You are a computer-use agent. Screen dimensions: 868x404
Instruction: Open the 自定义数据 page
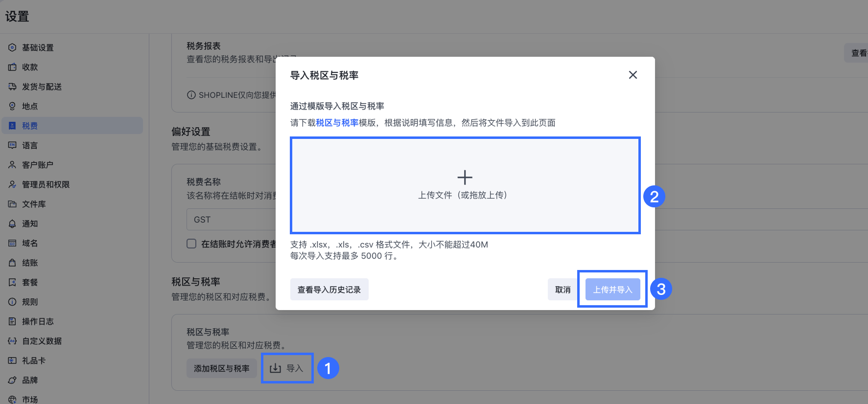(72, 341)
